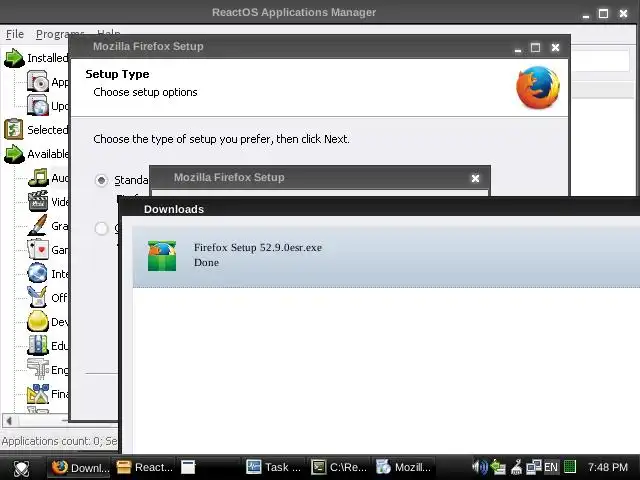Select the Installed category green arrow icon
This screenshot has height=480, width=640.
14,58
